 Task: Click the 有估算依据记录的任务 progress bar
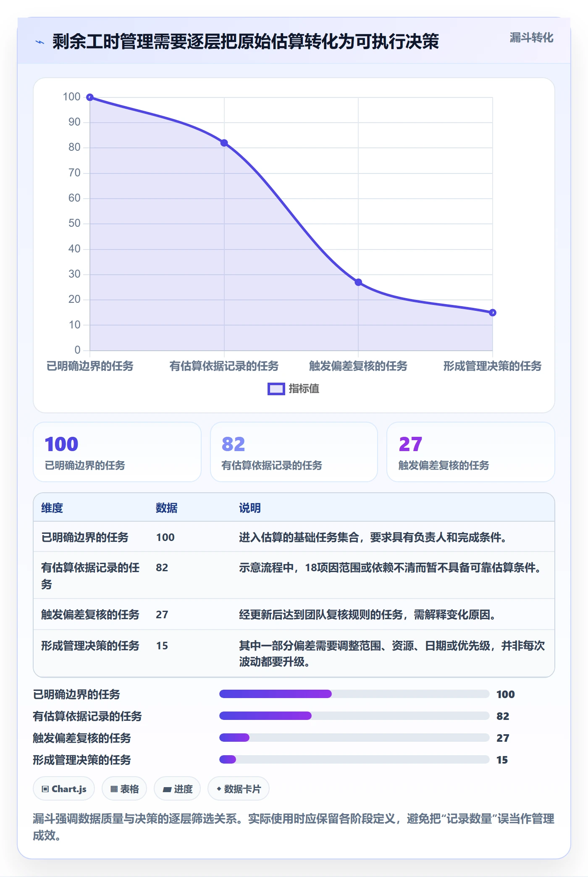point(354,716)
